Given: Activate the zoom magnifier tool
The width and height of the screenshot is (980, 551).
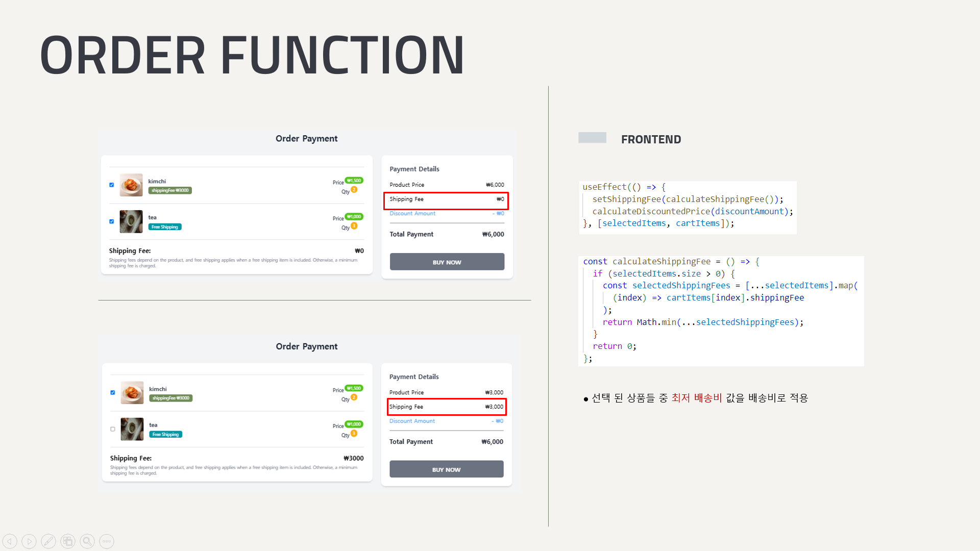Looking at the screenshot, I should (87, 541).
